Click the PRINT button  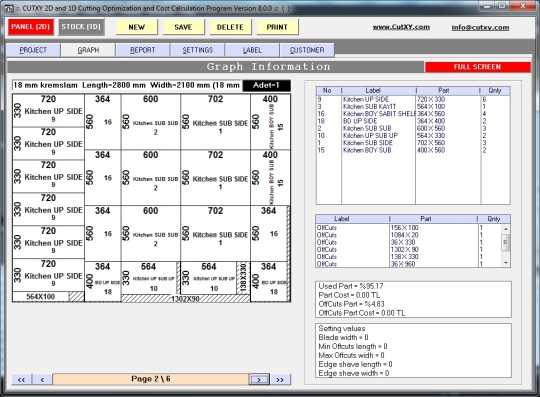(x=277, y=27)
